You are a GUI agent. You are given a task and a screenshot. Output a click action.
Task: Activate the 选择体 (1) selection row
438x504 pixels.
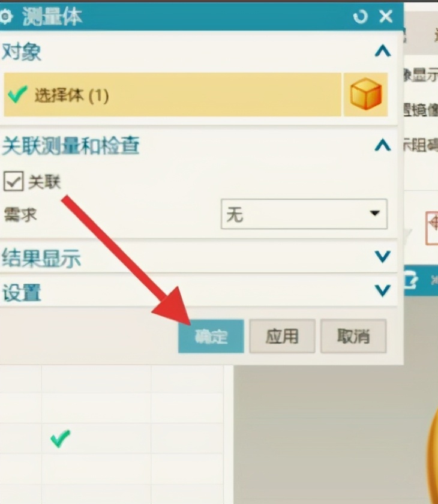(x=173, y=95)
